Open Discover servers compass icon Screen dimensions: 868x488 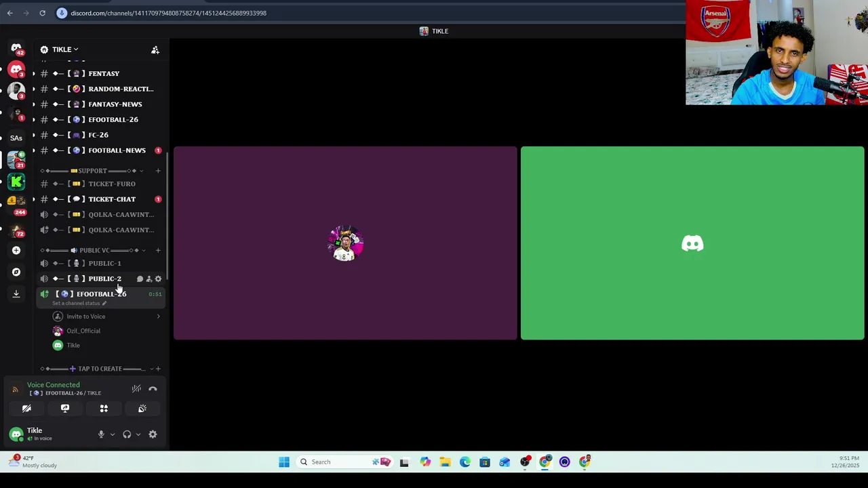(16, 272)
